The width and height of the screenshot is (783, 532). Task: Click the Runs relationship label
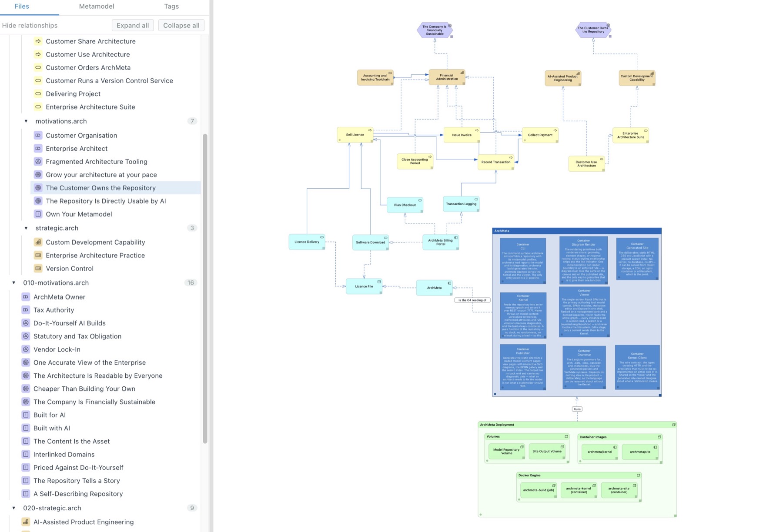click(577, 409)
